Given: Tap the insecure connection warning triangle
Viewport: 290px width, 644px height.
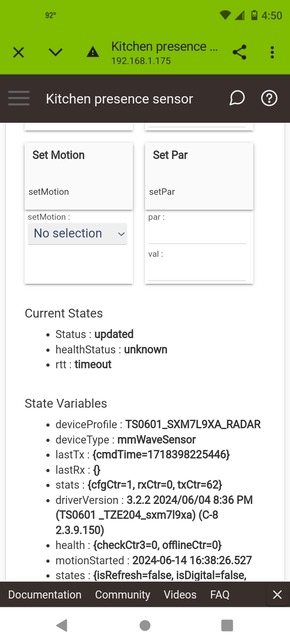Looking at the screenshot, I should pyautogui.click(x=93, y=52).
